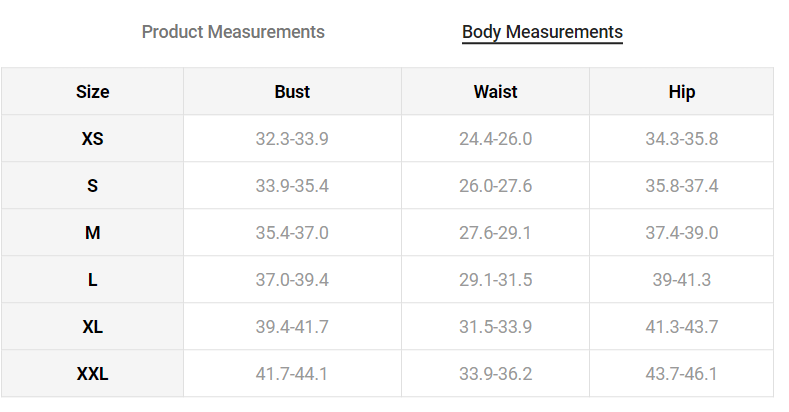Select the XL size row label
The width and height of the screenshot is (789, 412).
click(92, 327)
